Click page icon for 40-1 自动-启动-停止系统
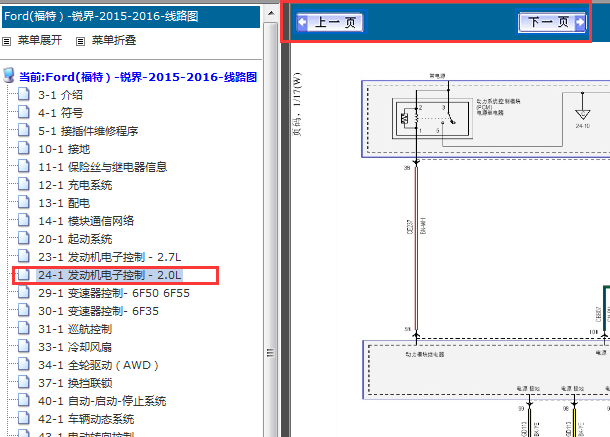The height and width of the screenshot is (437, 610). [24, 400]
